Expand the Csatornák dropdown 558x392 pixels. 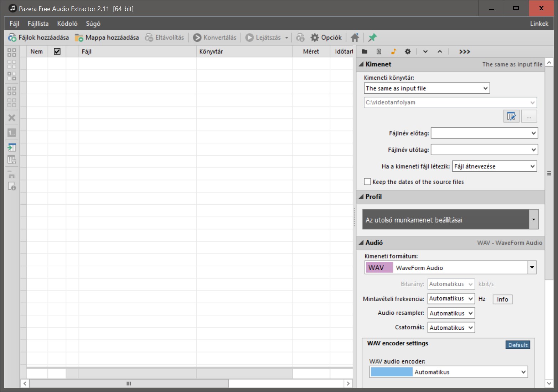click(x=451, y=328)
